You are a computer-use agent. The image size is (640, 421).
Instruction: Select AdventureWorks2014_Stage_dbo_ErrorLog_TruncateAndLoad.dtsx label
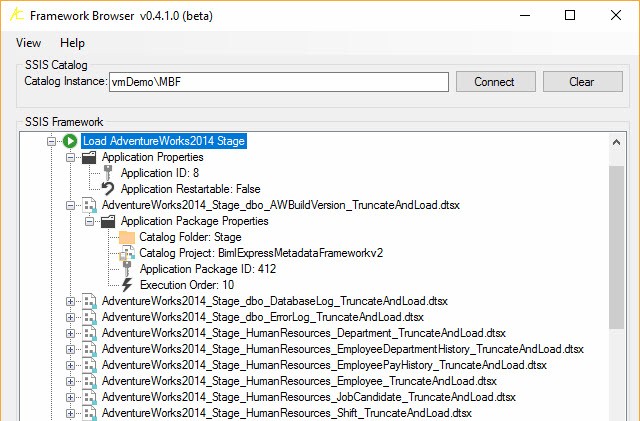pyautogui.click(x=263, y=317)
